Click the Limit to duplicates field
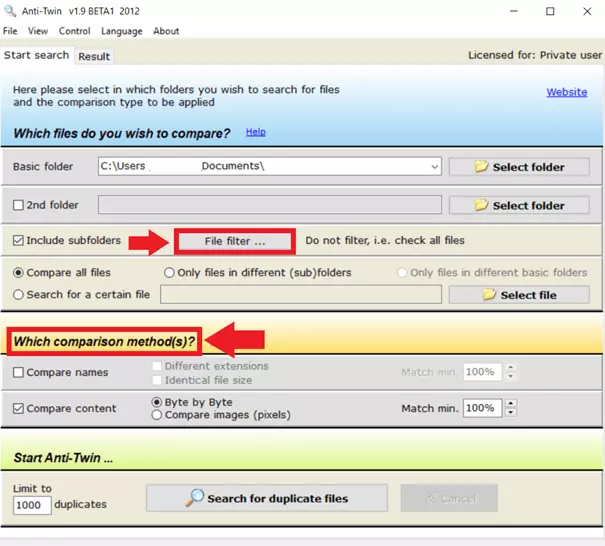This screenshot has height=546, width=605. click(32, 505)
